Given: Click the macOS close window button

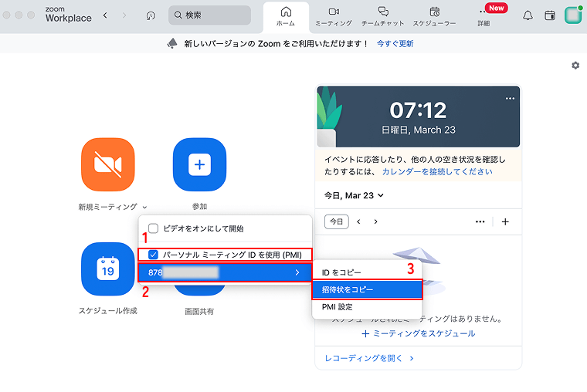Looking at the screenshot, I should (x=6, y=15).
